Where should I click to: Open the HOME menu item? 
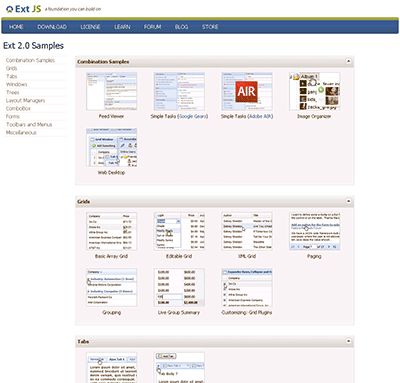click(x=16, y=27)
